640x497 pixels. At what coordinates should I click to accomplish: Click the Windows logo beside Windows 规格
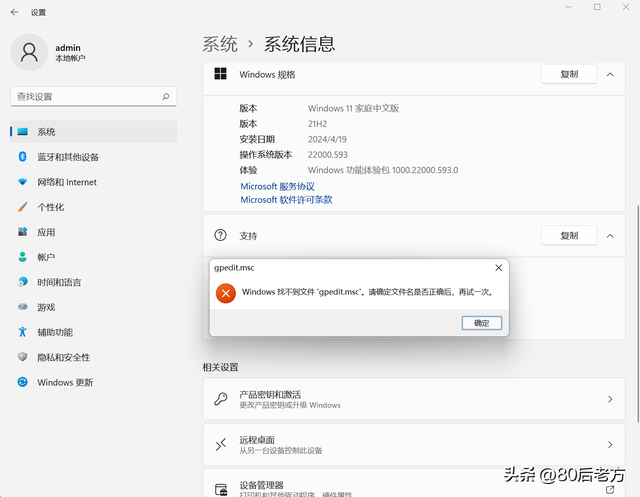[x=220, y=74]
